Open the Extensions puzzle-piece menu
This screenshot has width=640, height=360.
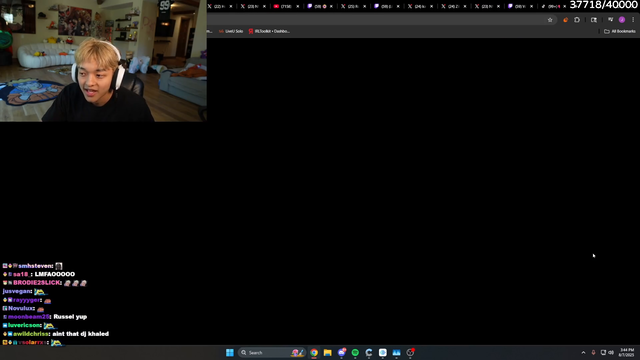[577, 20]
